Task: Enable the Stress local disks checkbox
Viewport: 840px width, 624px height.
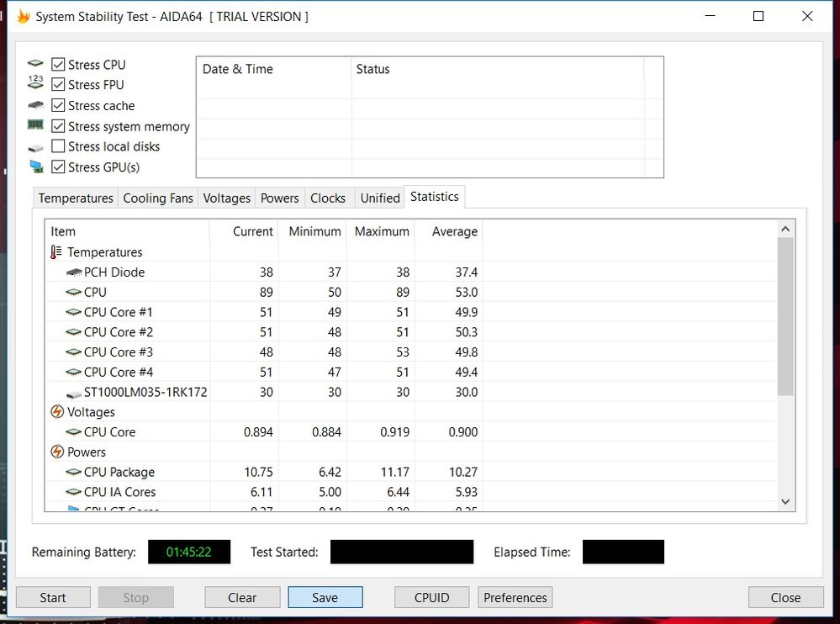Action: coord(58,146)
